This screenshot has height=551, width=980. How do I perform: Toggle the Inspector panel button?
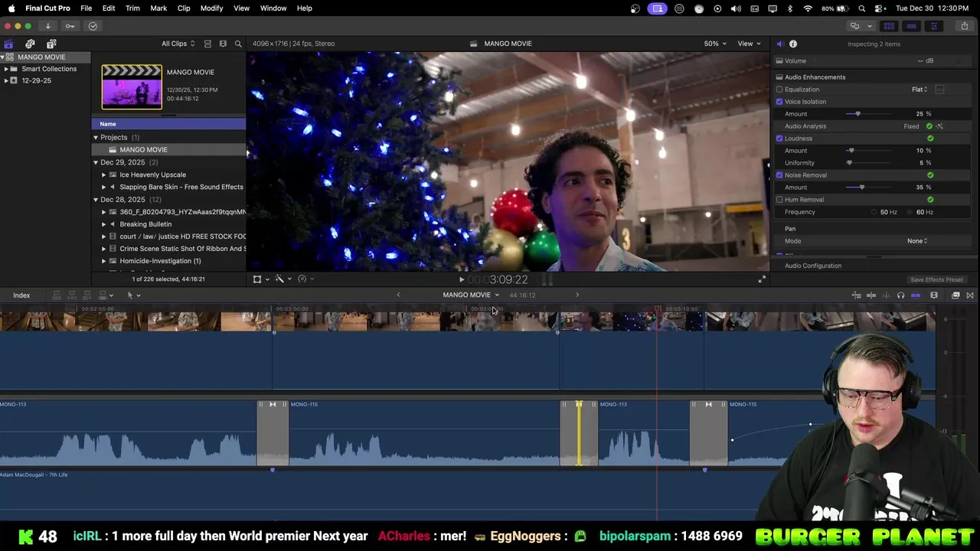pyautogui.click(x=933, y=26)
